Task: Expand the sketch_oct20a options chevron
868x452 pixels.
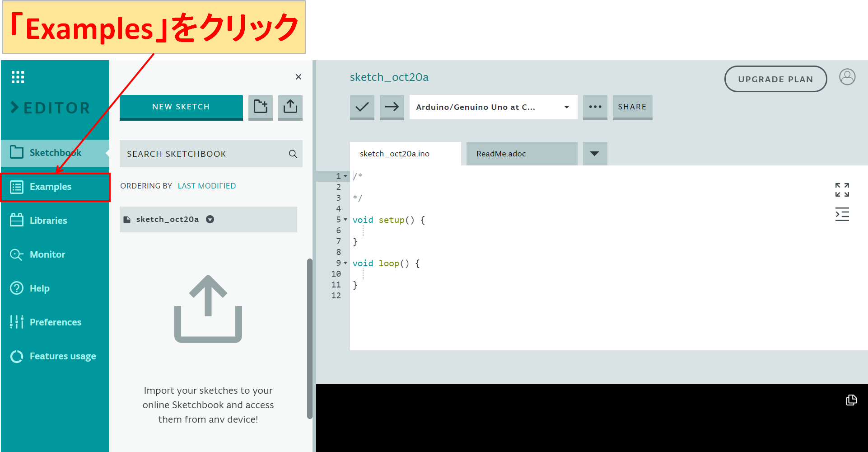Action: (x=210, y=219)
